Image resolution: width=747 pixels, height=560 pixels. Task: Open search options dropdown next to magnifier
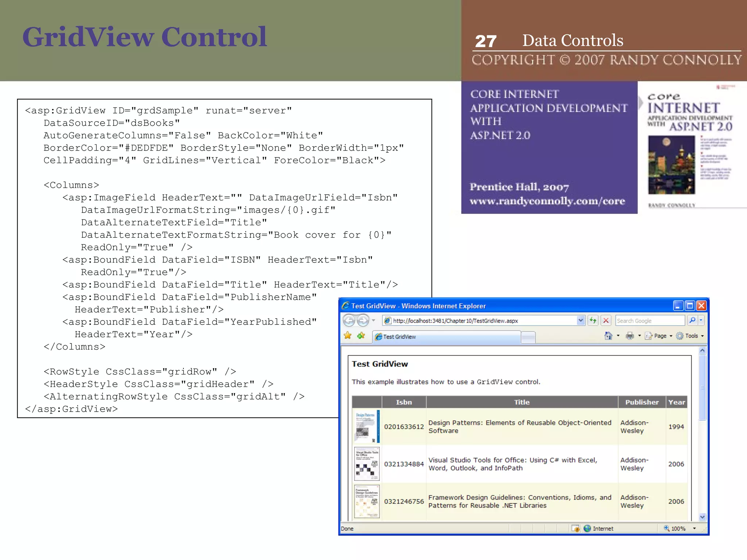click(701, 320)
